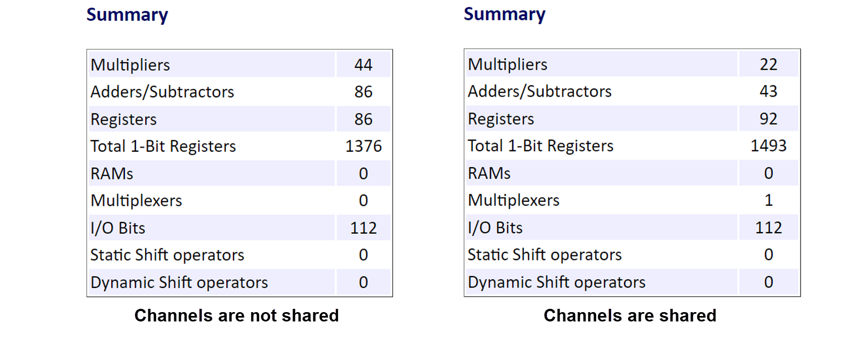This screenshot has height=339, width=868.
Task: Select the Registers value 92
Action: tap(768, 118)
